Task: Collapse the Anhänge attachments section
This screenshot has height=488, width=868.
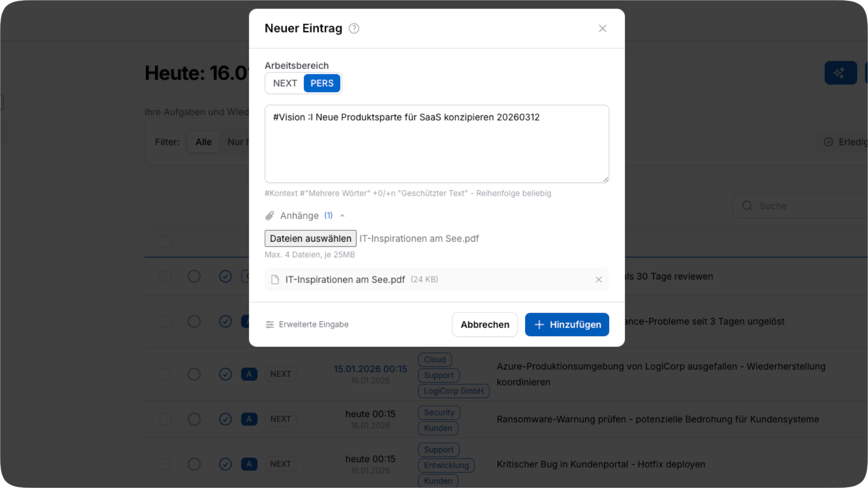Action: coord(342,215)
